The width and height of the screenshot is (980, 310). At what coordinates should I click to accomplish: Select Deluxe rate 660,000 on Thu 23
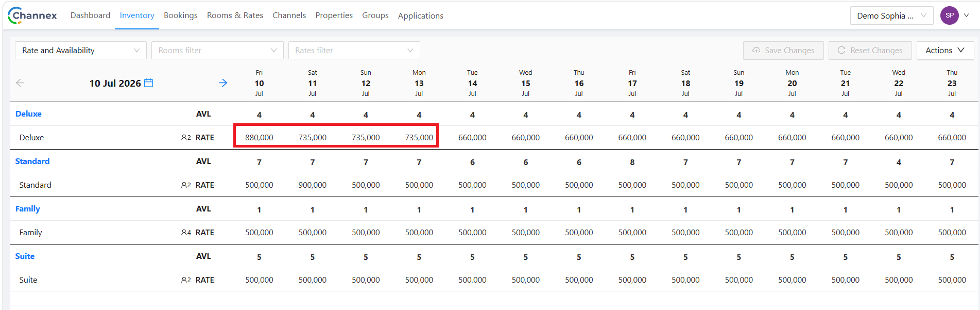click(952, 138)
